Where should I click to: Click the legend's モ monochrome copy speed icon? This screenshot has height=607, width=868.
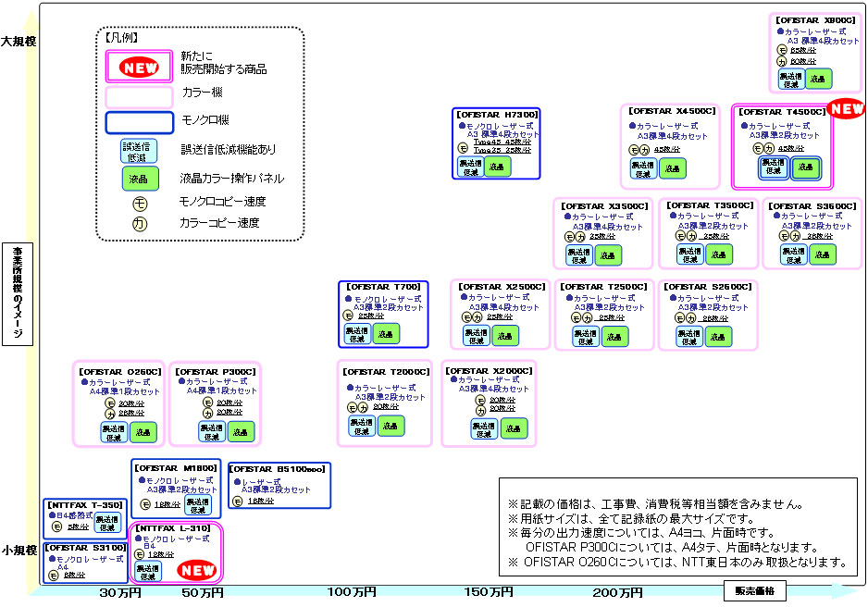click(140, 204)
